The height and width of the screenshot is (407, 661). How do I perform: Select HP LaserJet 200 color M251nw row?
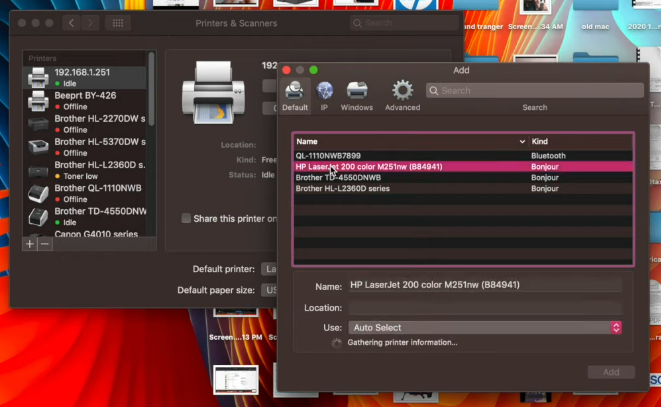coord(463,167)
